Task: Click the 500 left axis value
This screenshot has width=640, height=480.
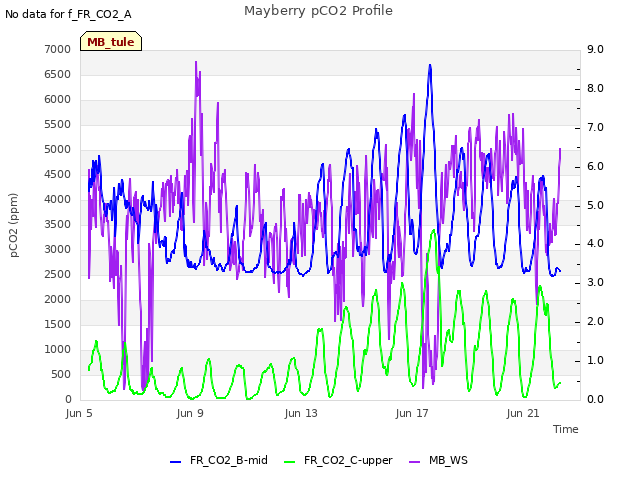Action: pos(61,374)
